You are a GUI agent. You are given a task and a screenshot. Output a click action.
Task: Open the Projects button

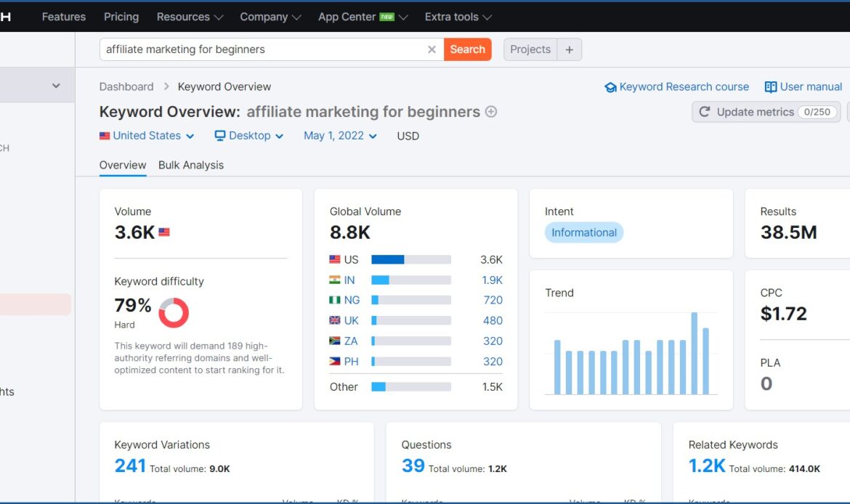[530, 49]
